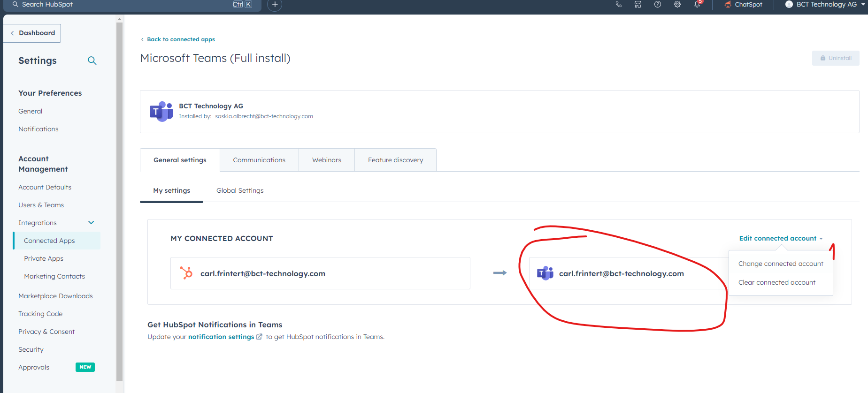This screenshot has height=393, width=868.
Task: Click the settings search magnifier icon
Action: click(x=92, y=60)
